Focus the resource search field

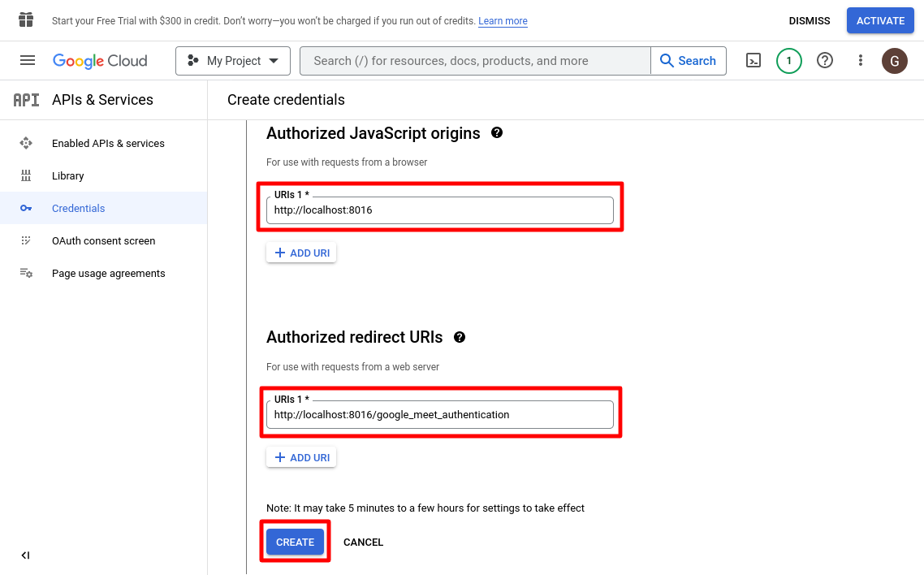coord(475,61)
